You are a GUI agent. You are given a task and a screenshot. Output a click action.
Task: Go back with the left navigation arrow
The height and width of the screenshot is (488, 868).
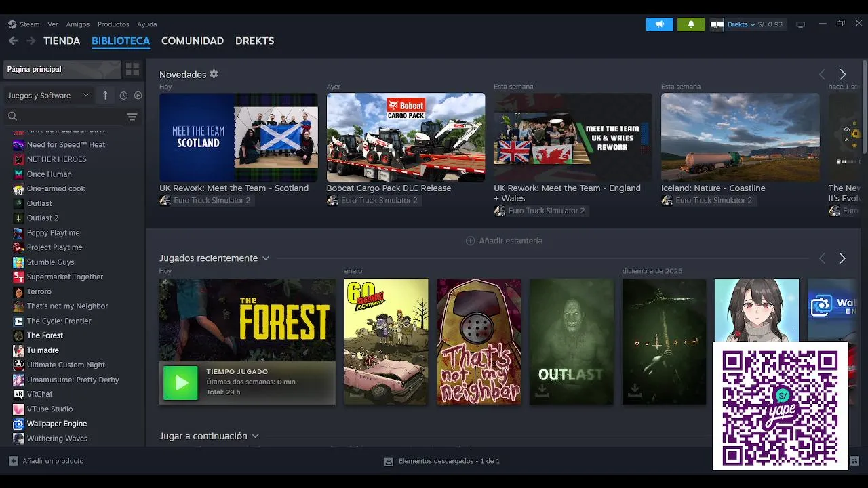click(13, 41)
